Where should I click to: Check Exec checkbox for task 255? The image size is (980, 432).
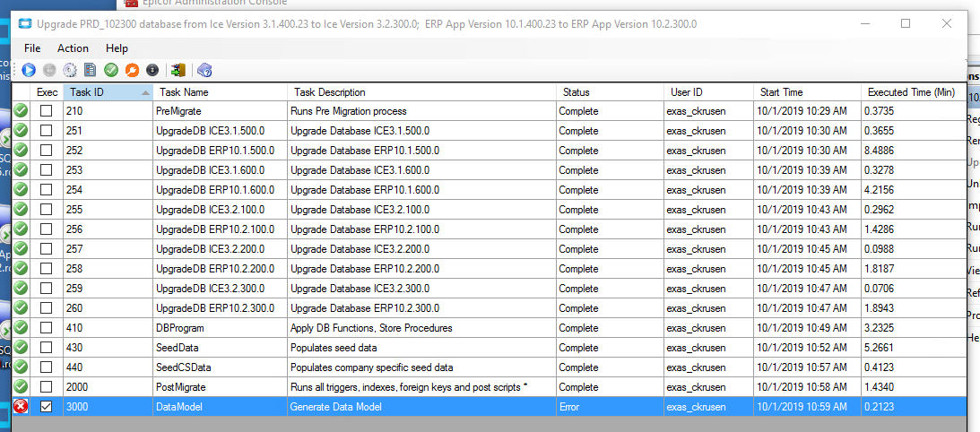click(47, 210)
